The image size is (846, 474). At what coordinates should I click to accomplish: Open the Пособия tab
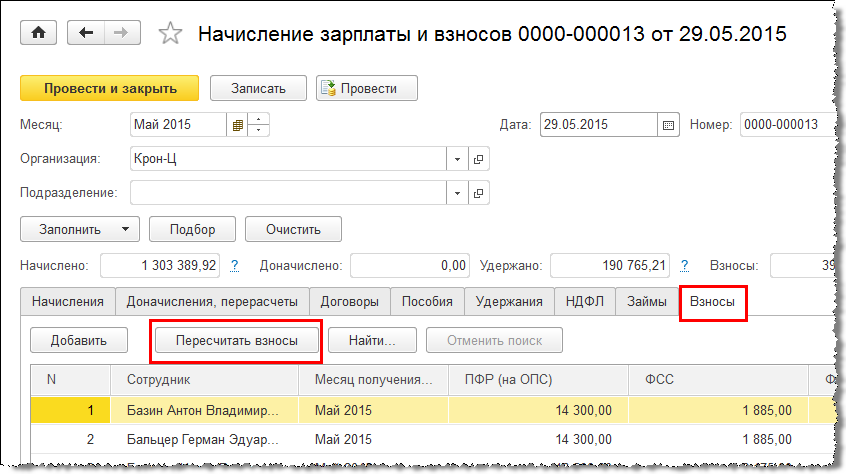pyautogui.click(x=427, y=301)
